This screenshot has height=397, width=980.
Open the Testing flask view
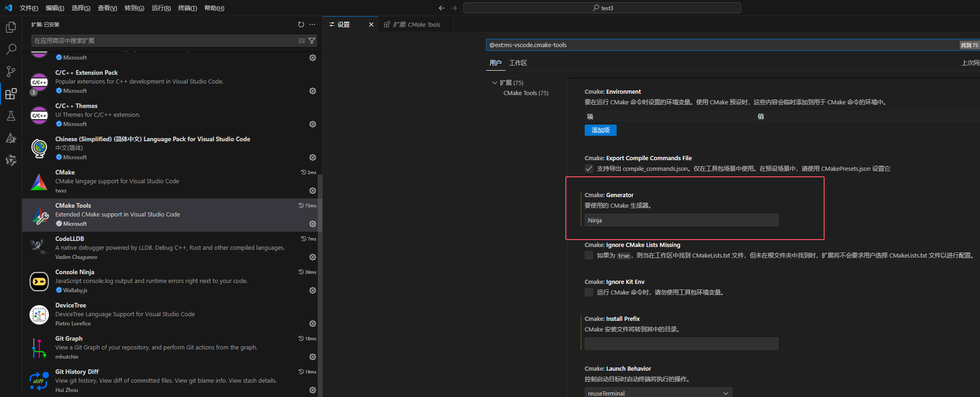(11, 116)
